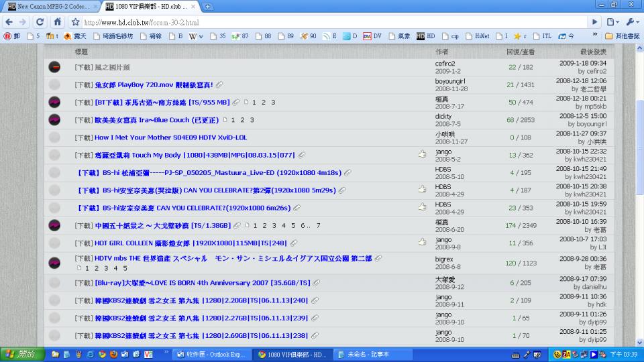Open the HOT GIRL COLLEEN thread link
Viewport: 644px width, 362px height.
pyautogui.click(x=191, y=243)
